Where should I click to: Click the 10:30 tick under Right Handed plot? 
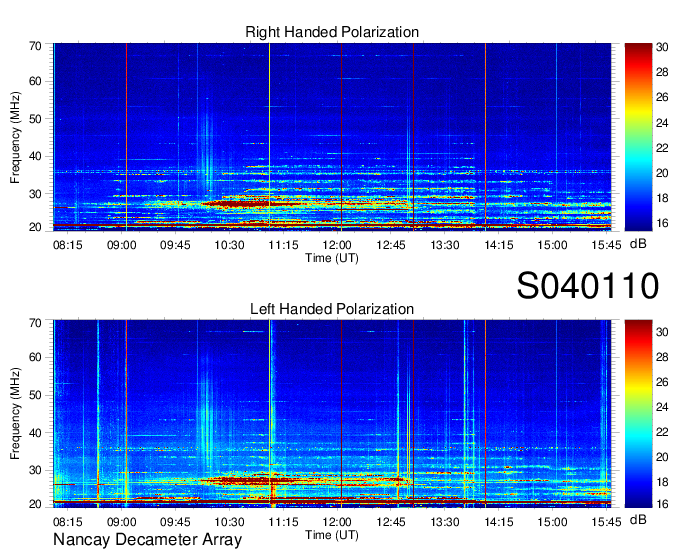(229, 245)
